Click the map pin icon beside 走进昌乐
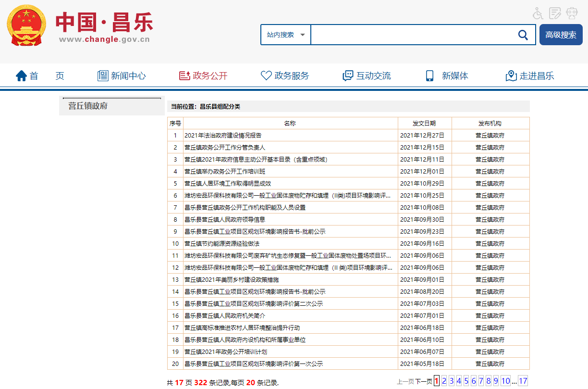588x389 pixels. coord(511,75)
